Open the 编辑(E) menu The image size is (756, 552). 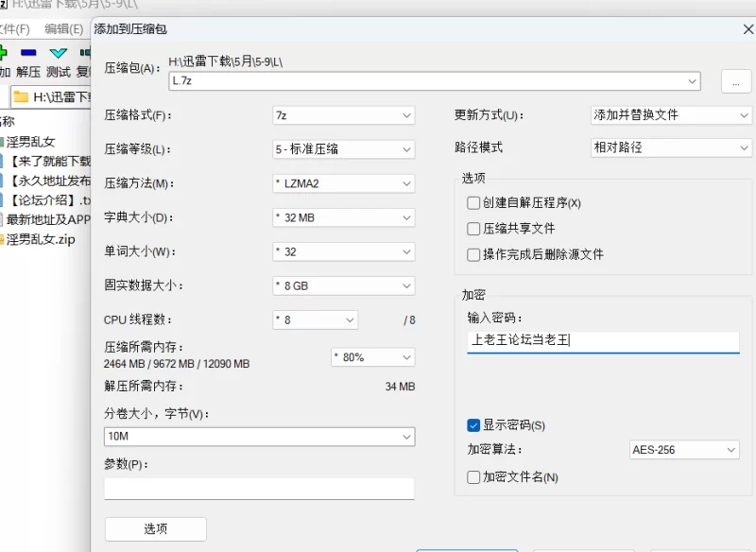63,29
